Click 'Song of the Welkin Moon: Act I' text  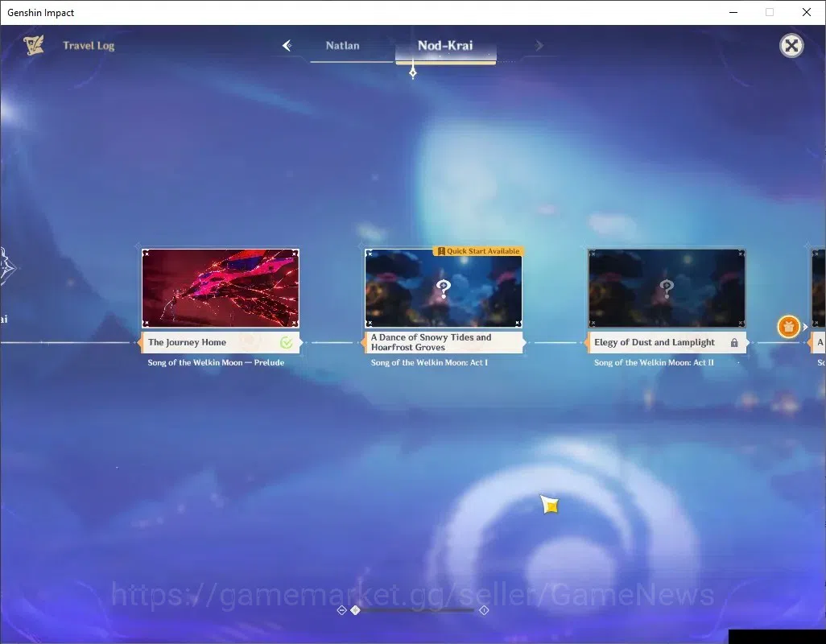click(x=429, y=362)
